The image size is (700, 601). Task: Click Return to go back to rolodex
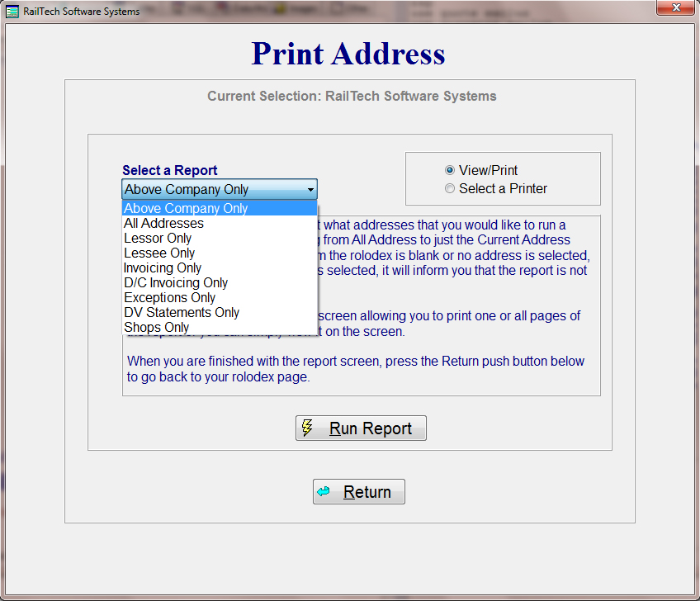358,491
